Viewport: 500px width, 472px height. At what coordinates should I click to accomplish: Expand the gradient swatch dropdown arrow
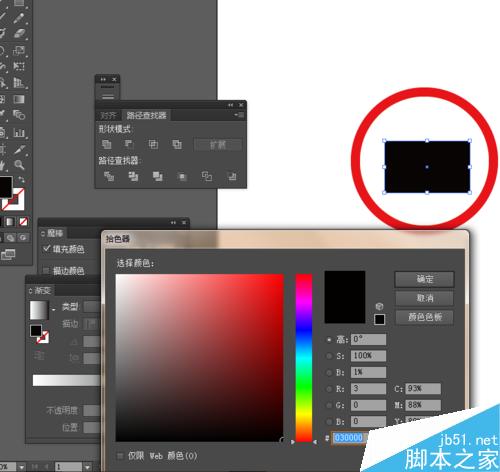click(x=53, y=310)
